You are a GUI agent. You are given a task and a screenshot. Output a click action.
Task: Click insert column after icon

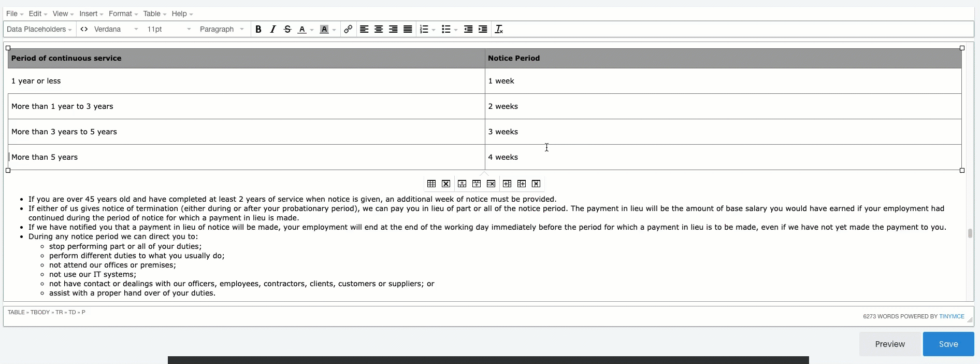pos(522,184)
